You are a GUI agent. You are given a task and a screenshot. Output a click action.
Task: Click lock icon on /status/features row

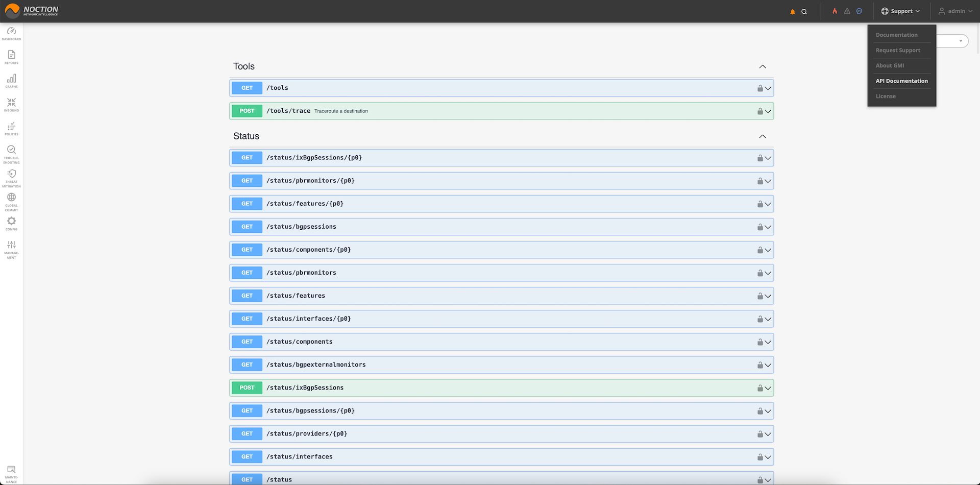click(760, 296)
